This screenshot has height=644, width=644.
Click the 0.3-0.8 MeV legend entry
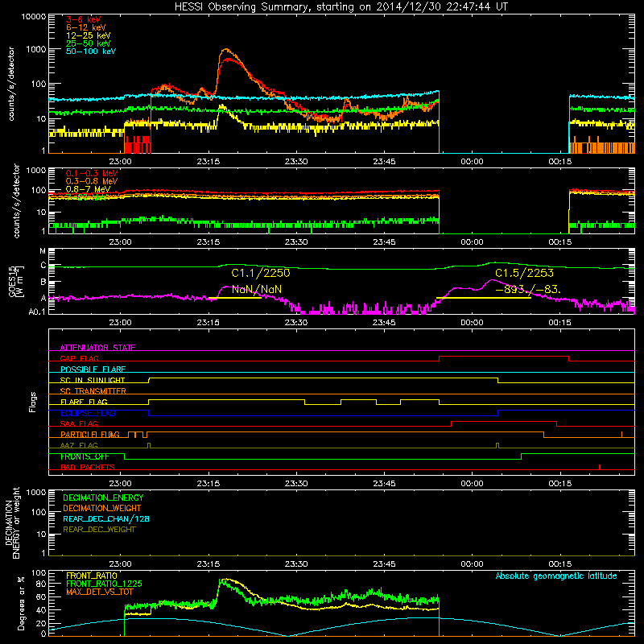[x=92, y=182]
